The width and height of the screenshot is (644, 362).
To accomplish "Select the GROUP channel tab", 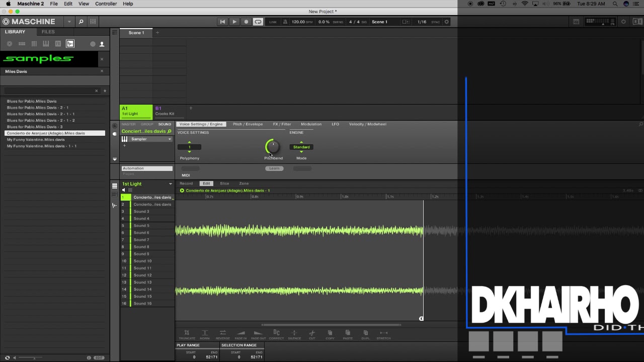I will pyautogui.click(x=147, y=124).
